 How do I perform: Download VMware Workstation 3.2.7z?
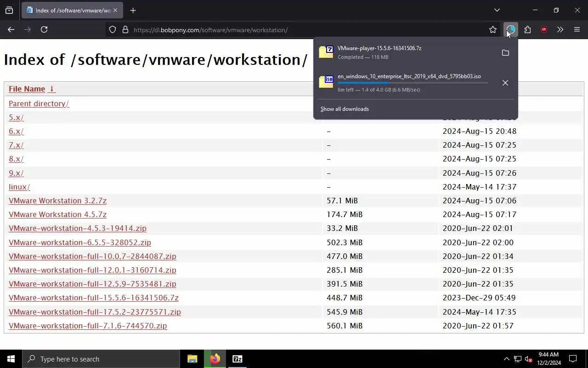tap(57, 201)
